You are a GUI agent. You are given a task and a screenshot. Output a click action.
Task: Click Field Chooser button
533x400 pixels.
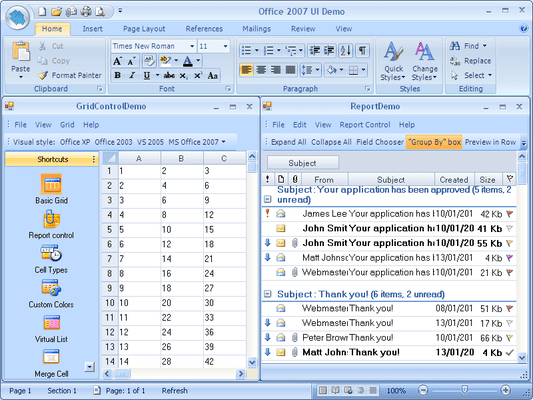380,142
